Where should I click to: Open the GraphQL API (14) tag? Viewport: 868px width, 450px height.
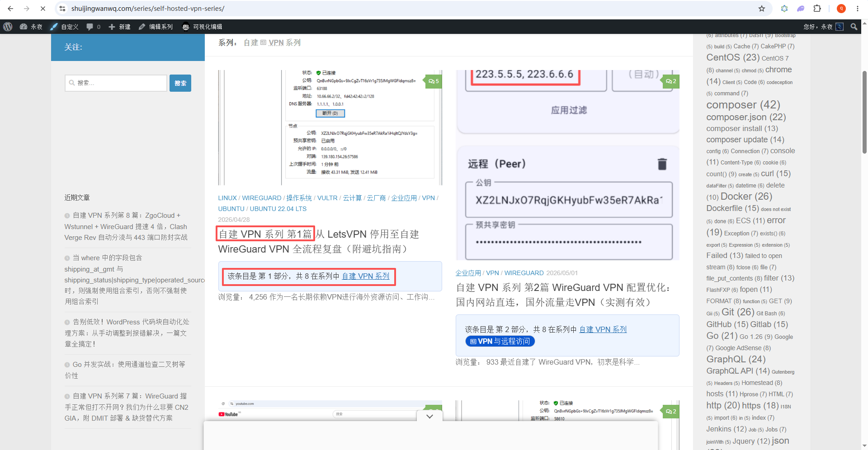(x=738, y=371)
